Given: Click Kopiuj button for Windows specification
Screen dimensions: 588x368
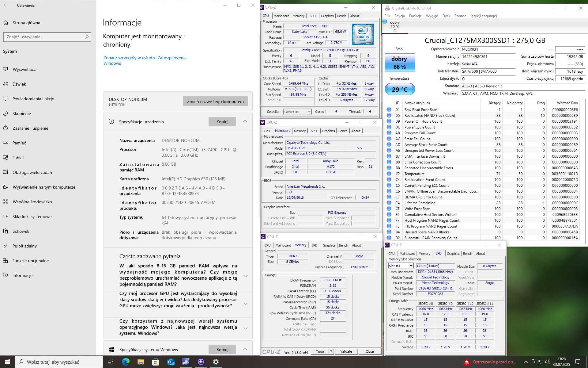Looking at the screenshot, I should coord(222,349).
